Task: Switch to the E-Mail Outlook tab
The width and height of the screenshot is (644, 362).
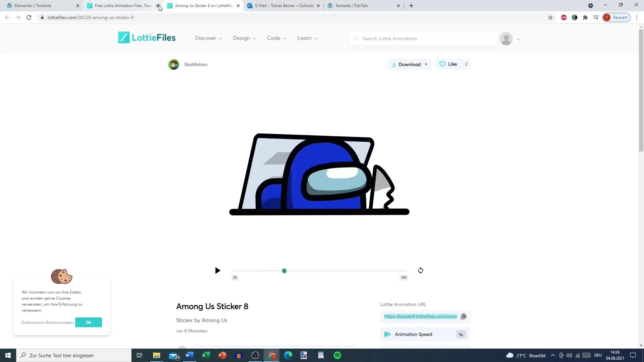Action: pyautogui.click(x=284, y=6)
